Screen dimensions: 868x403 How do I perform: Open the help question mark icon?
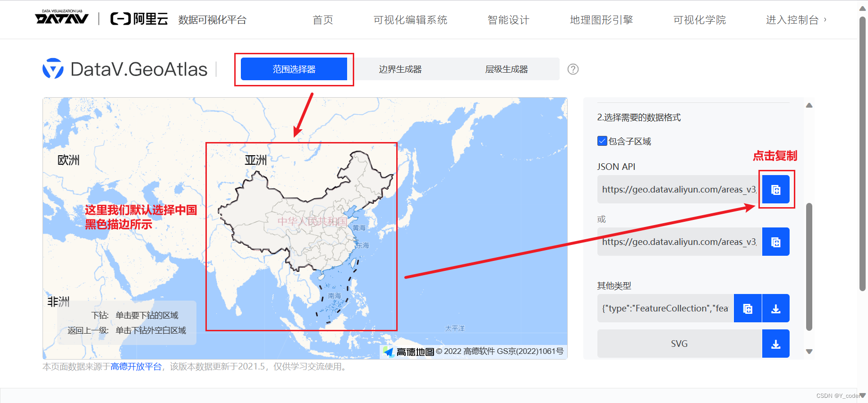coord(573,69)
